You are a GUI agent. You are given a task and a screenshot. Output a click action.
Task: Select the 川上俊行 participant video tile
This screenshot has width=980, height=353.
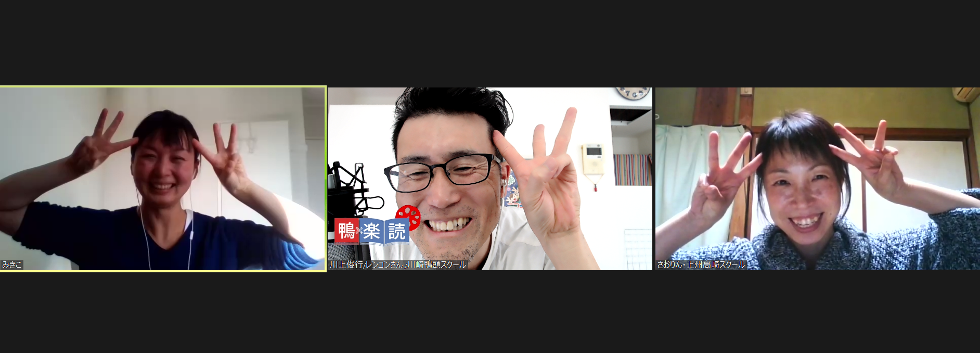point(489,179)
